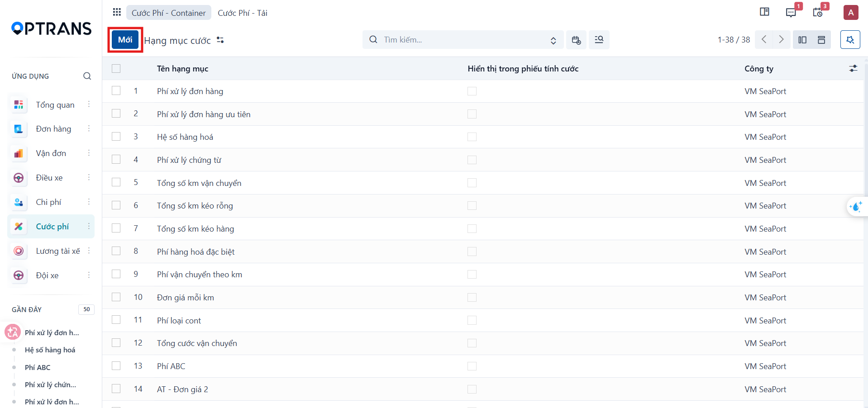
Task: Open settings icon beside Hạng mục cước
Action: pyautogui.click(x=220, y=40)
